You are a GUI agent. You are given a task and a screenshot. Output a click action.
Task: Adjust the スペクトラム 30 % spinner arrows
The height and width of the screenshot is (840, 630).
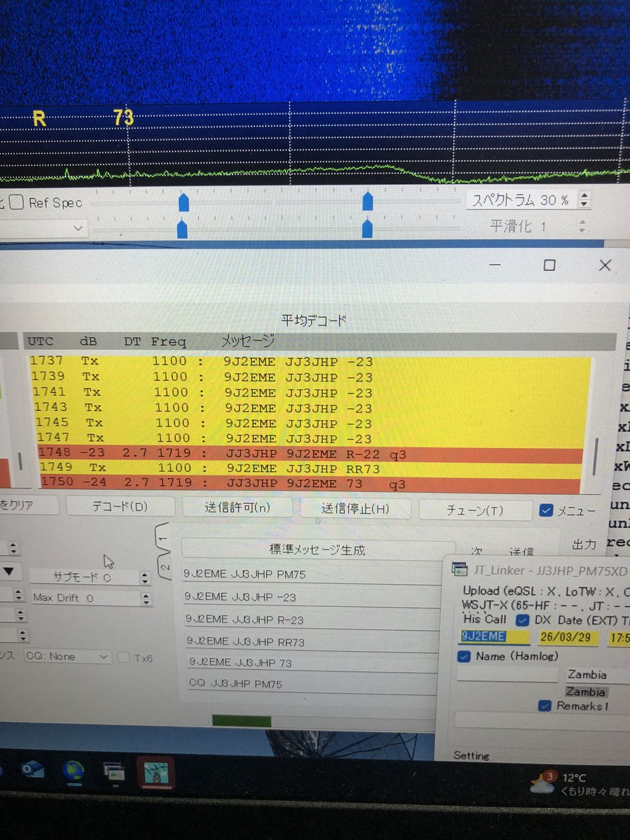coord(584,201)
